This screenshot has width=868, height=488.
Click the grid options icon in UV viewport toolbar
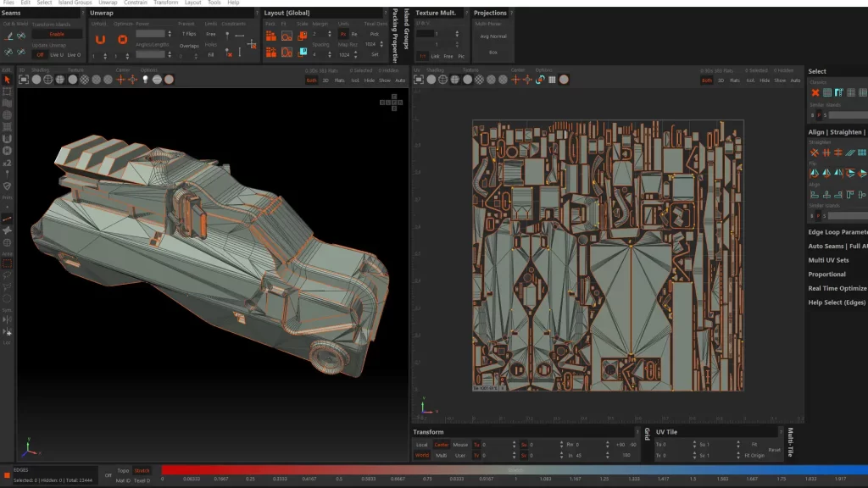[553, 80]
